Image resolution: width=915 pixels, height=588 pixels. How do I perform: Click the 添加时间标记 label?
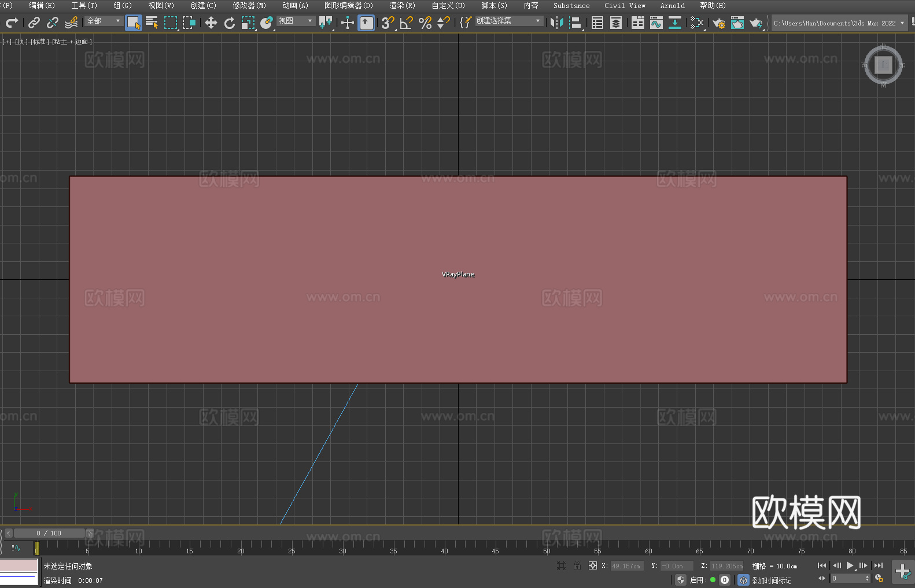pyautogui.click(x=771, y=580)
